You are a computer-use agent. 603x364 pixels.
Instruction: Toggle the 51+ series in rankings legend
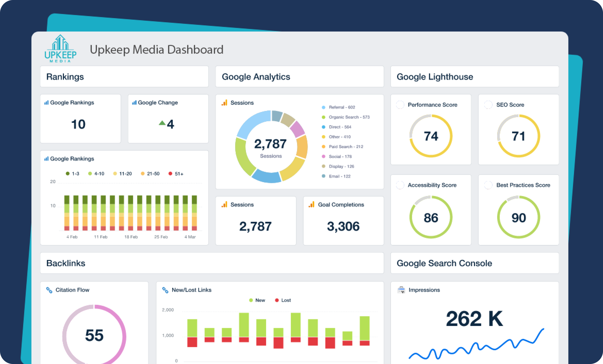tap(176, 173)
